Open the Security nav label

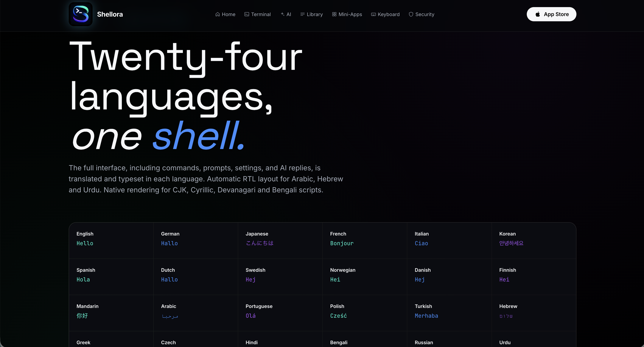424,14
